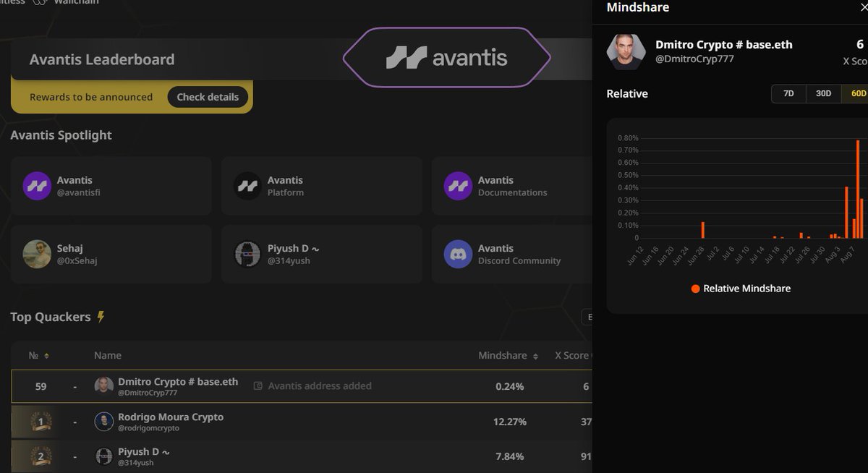Switch the chart to the 7D range
Image resolution: width=868 pixels, height=473 pixels.
coord(788,94)
